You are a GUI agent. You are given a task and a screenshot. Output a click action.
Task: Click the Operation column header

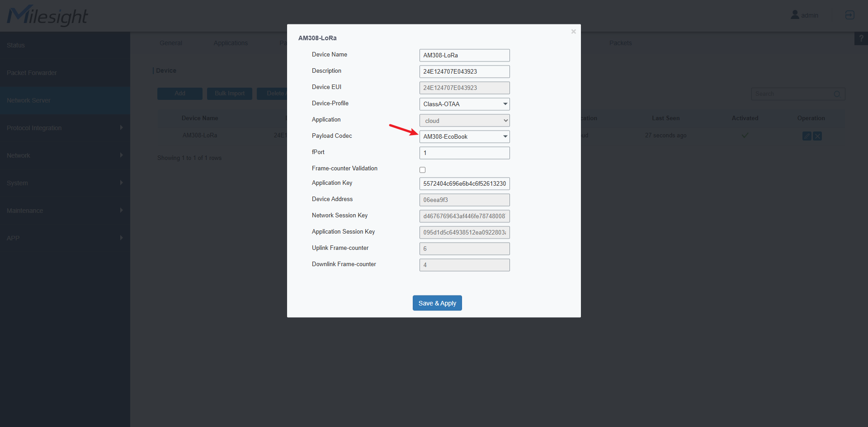coord(811,118)
